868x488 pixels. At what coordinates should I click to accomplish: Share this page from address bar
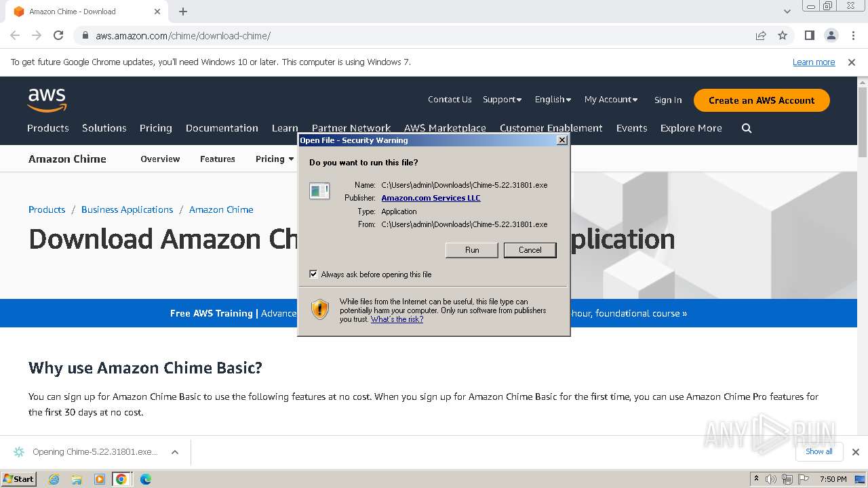(x=761, y=35)
